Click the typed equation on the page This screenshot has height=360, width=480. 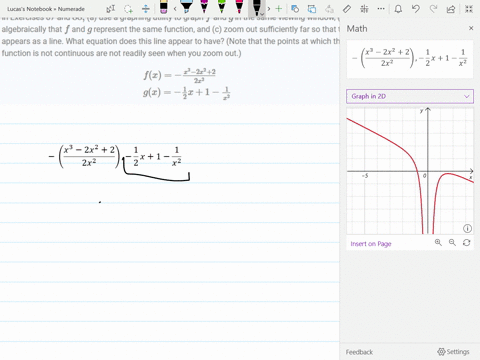(x=115, y=156)
